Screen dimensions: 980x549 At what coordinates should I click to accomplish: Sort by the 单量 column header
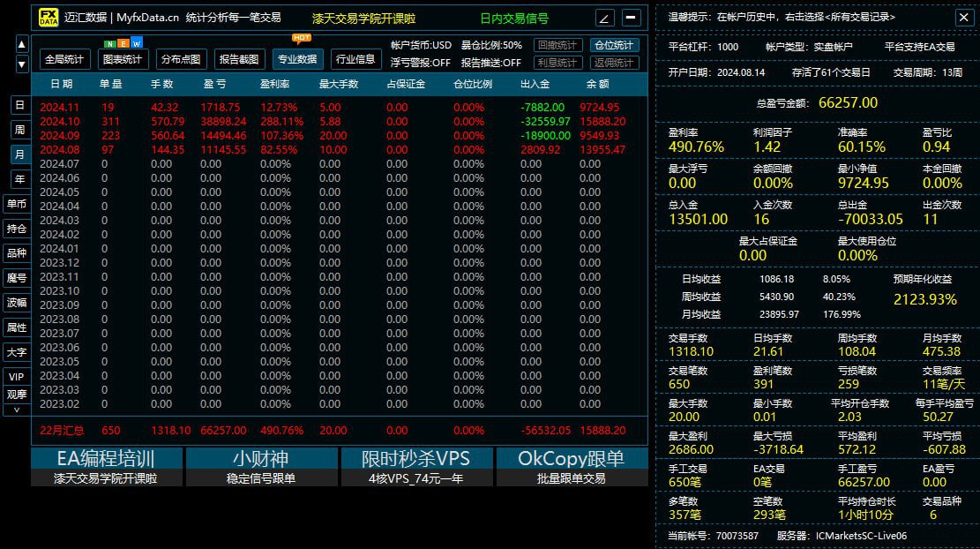(110, 84)
